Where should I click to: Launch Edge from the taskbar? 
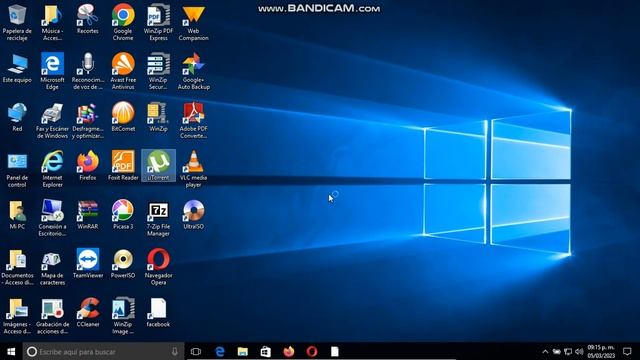click(220, 351)
